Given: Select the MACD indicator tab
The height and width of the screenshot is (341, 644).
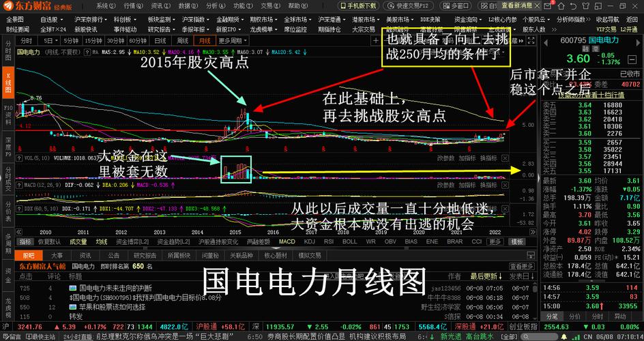Looking at the screenshot, I should (x=287, y=241).
